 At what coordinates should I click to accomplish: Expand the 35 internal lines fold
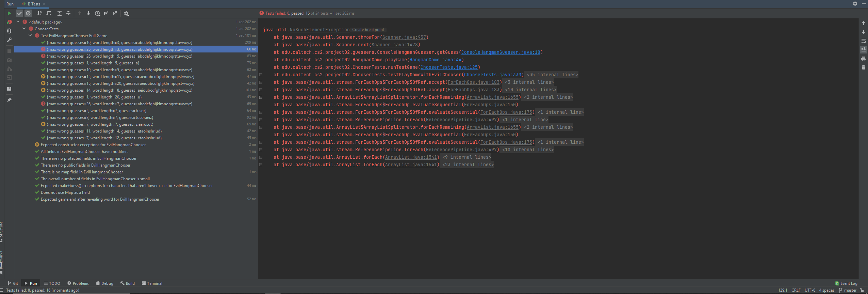552,75
